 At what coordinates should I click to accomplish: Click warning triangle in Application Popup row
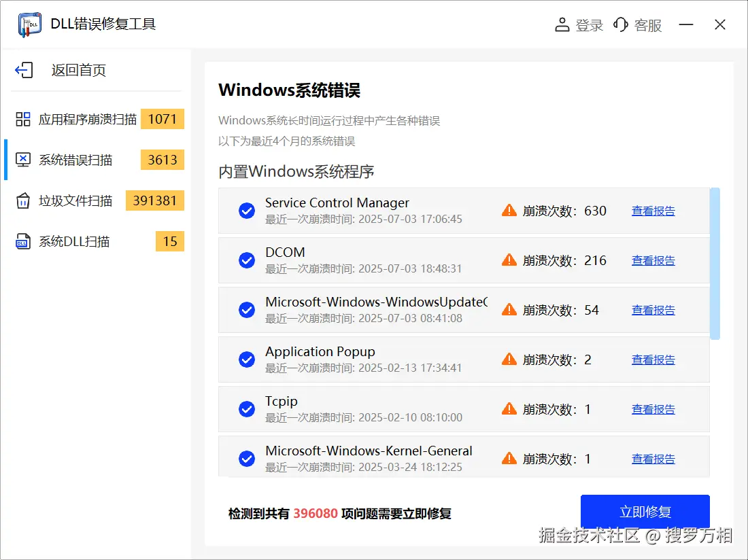click(x=509, y=359)
